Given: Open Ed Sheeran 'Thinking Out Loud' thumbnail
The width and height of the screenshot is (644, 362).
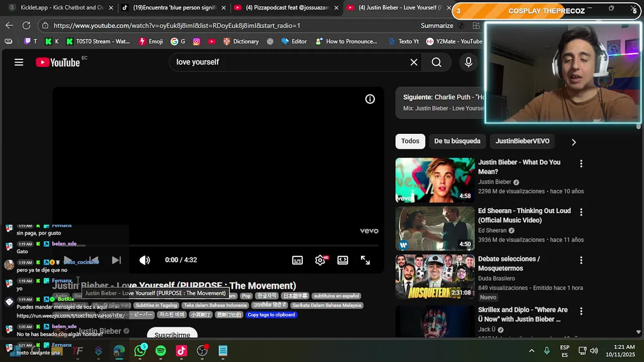Looking at the screenshot, I should [x=435, y=228].
